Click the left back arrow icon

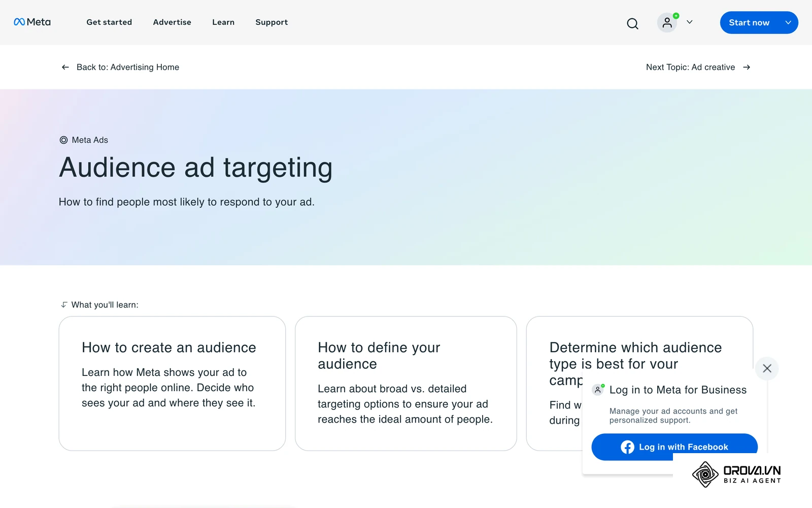point(65,67)
